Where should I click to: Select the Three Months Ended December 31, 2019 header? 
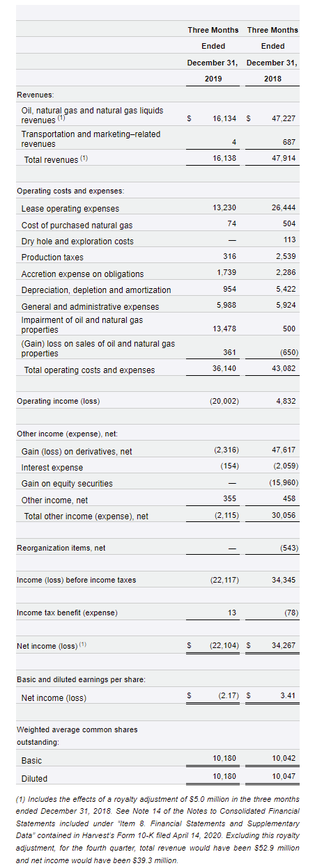pyautogui.click(x=213, y=54)
